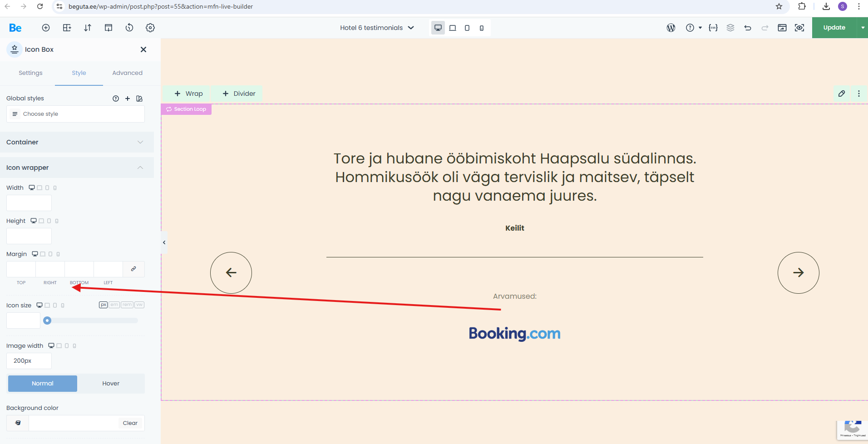The width and height of the screenshot is (868, 444).
Task: Switch to Hover state toggle
Action: pos(111,384)
